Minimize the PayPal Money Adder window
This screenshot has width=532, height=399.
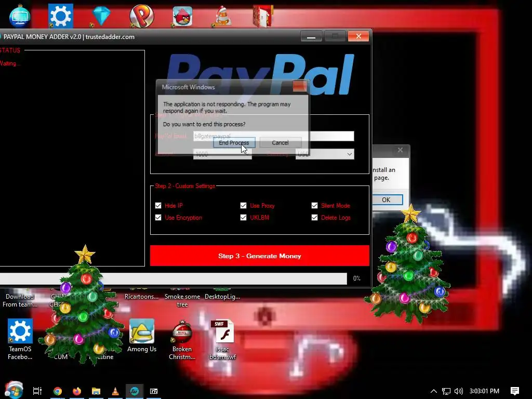tap(311, 36)
